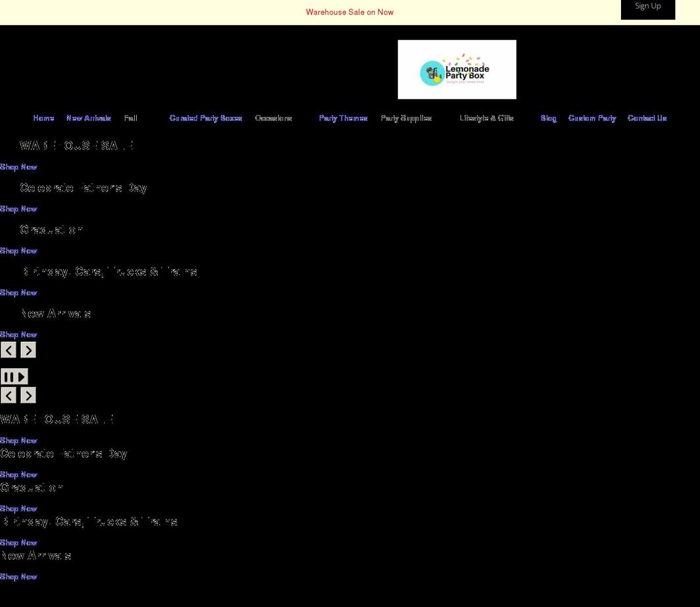700x607 pixels.
Task: Expand the Fall menu
Action: pos(130,118)
